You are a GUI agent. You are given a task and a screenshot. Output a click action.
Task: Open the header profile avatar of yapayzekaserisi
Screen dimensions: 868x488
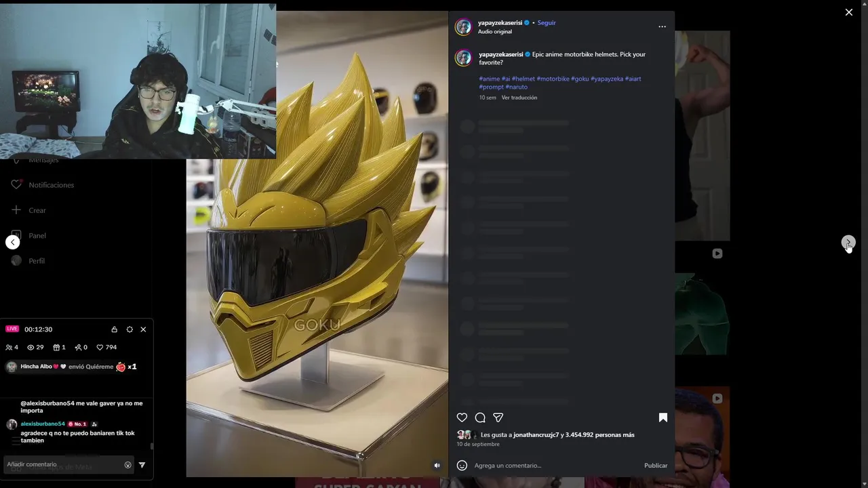pyautogui.click(x=463, y=27)
